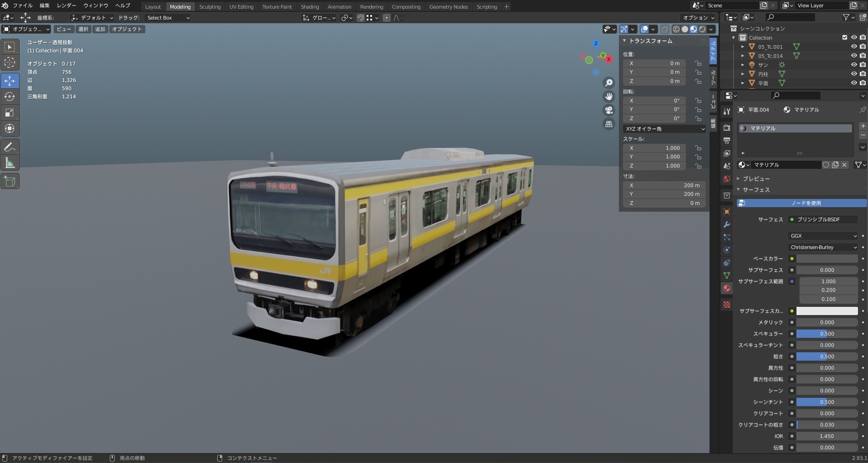Select the Scale tool in left toolbar
Screen dimensions: 868x463
10,112
